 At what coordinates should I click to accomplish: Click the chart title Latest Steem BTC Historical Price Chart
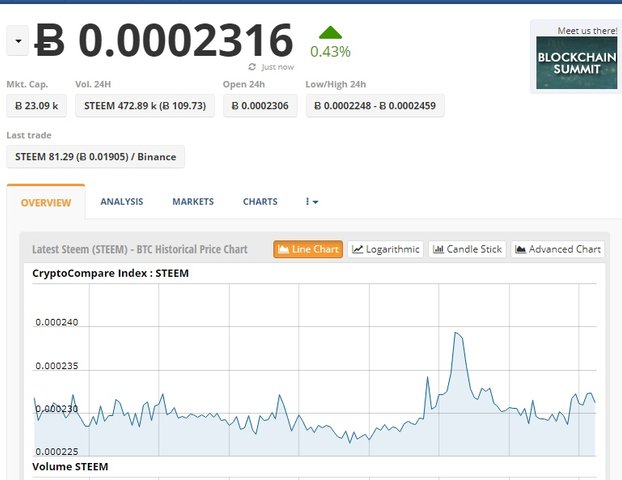click(140, 249)
